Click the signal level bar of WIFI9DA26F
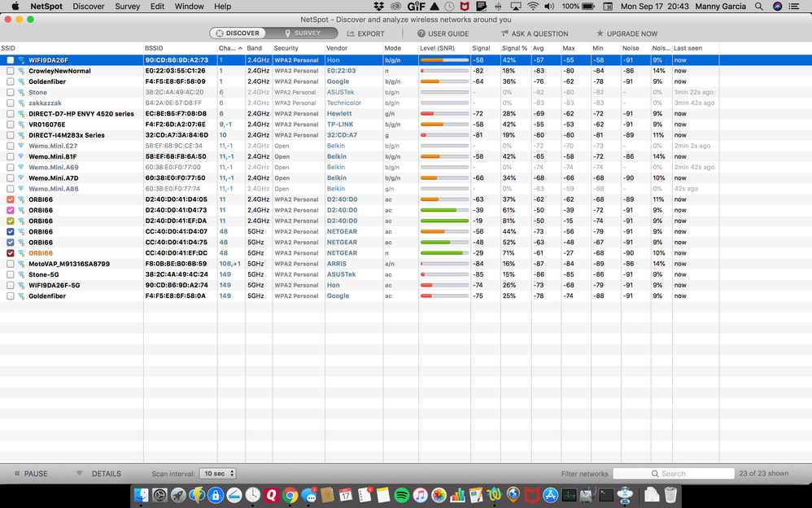This screenshot has width=812, height=508. pos(443,60)
